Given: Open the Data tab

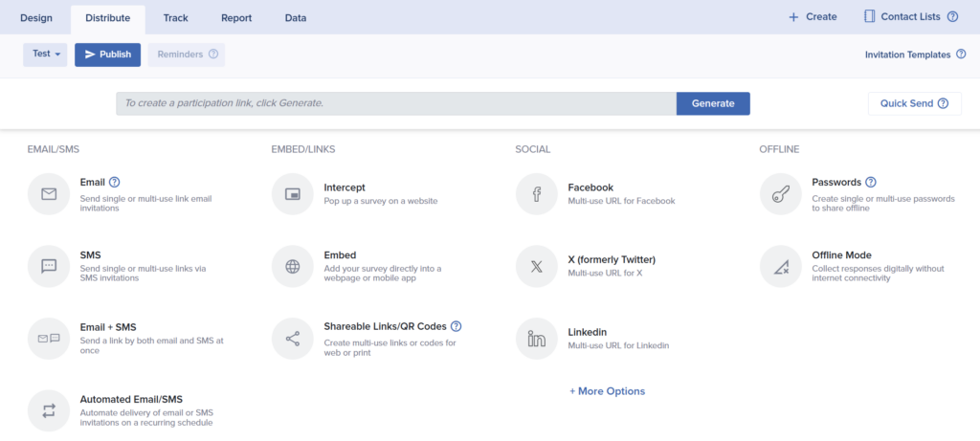Looking at the screenshot, I should pos(296,18).
